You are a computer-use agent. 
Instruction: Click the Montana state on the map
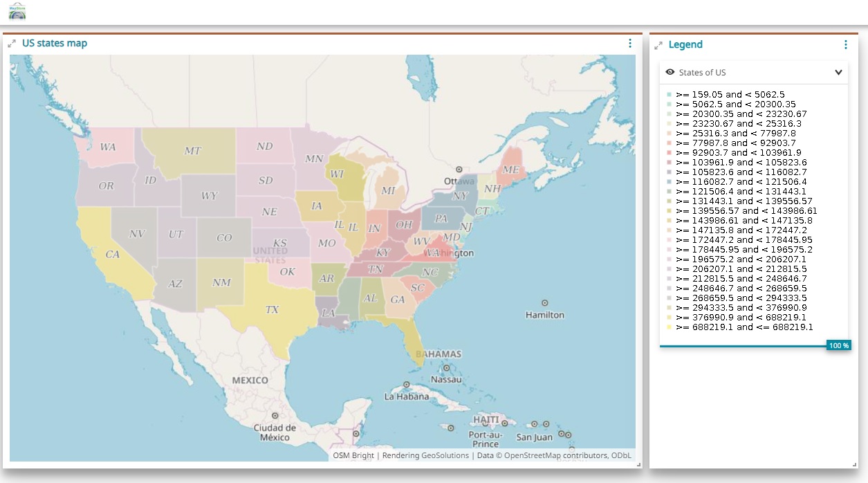[192, 151]
